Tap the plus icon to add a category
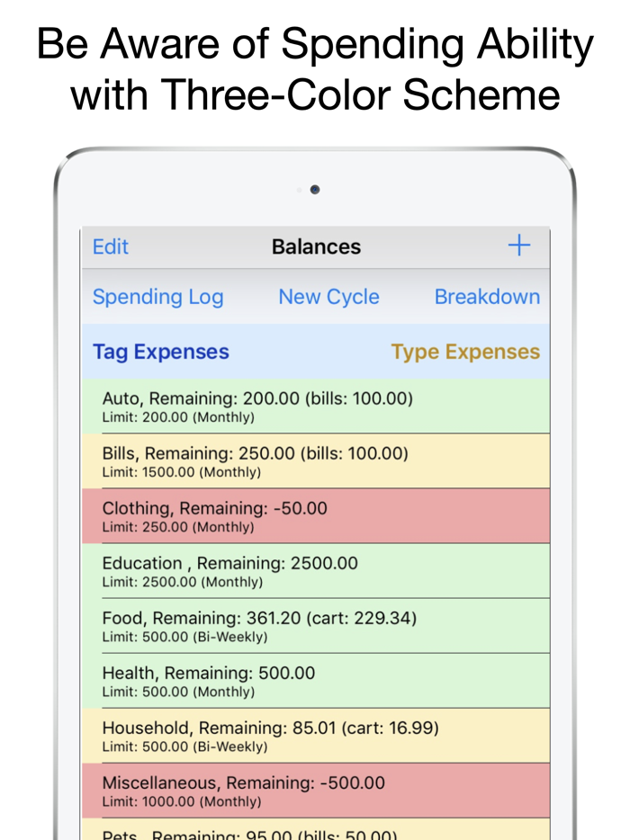The height and width of the screenshot is (840, 630). tap(519, 246)
